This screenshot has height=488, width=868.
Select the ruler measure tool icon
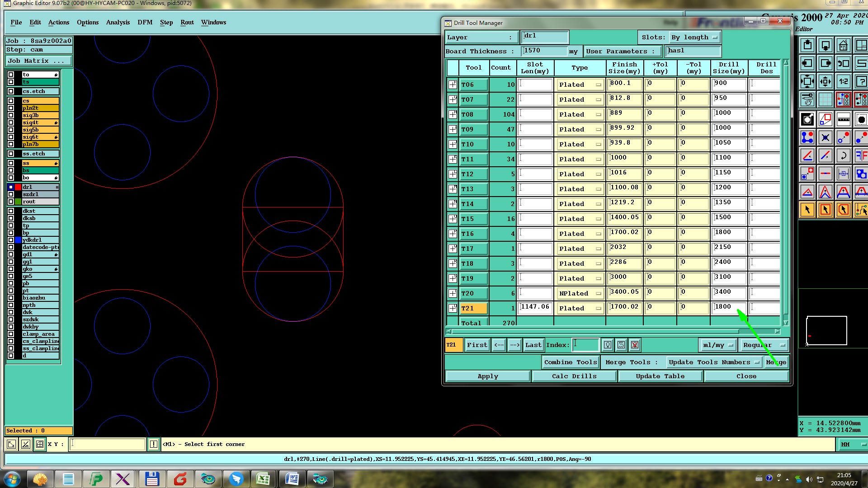(843, 120)
